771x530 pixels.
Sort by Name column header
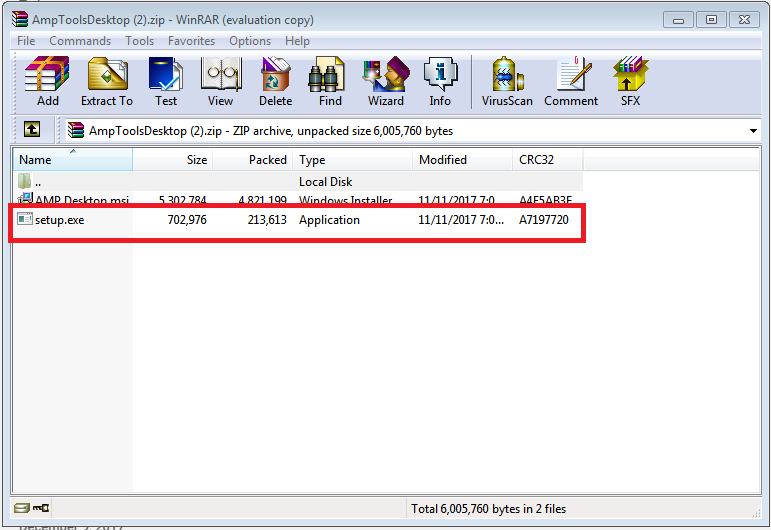click(x=73, y=160)
